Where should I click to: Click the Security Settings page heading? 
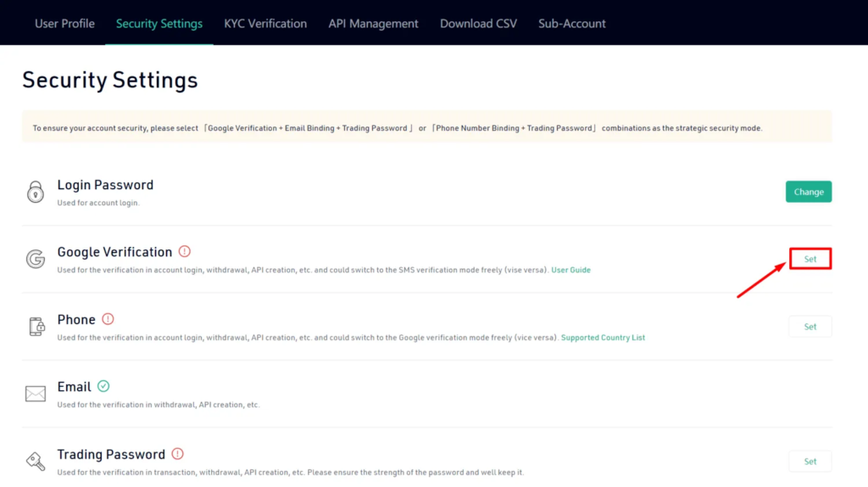(110, 81)
